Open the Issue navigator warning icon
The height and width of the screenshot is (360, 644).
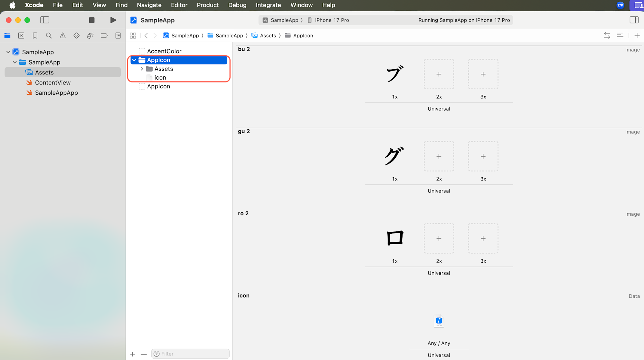click(63, 35)
